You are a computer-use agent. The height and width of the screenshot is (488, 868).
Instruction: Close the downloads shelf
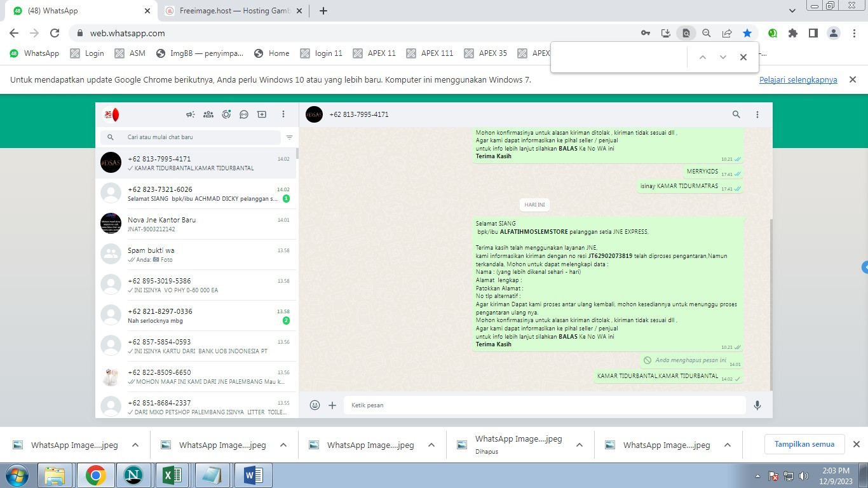(x=856, y=444)
